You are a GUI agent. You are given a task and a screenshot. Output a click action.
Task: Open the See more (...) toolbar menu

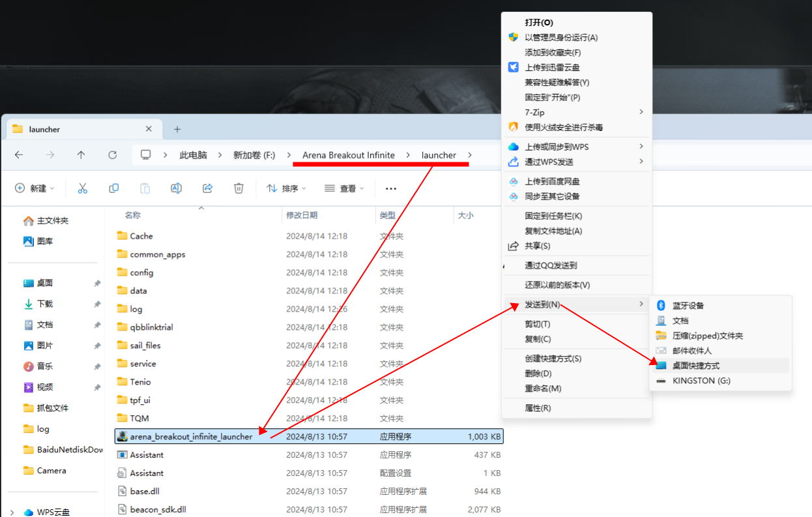coord(390,188)
